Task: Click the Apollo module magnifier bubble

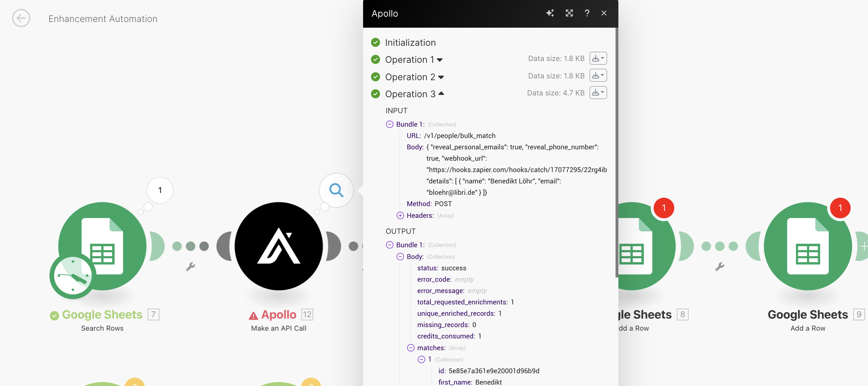Action: tap(336, 190)
